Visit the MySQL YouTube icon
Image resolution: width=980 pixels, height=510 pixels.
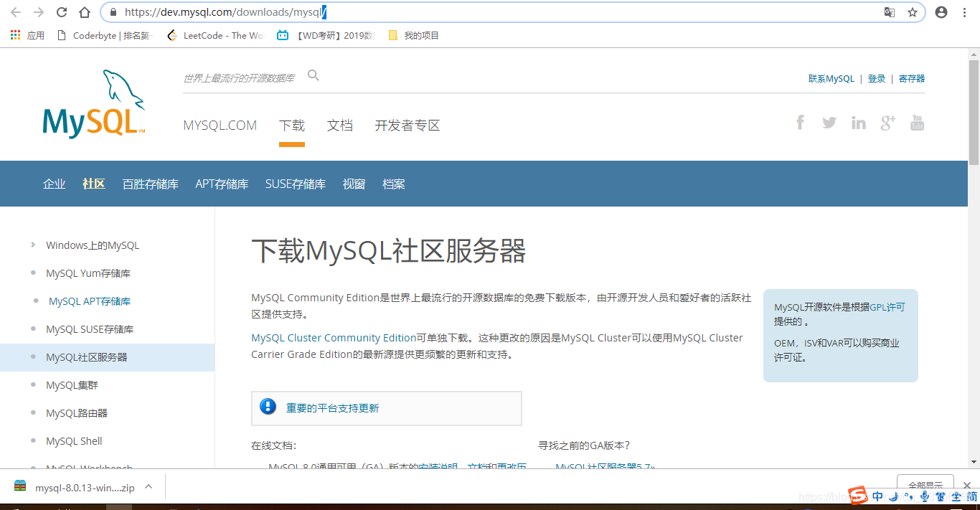tap(917, 123)
